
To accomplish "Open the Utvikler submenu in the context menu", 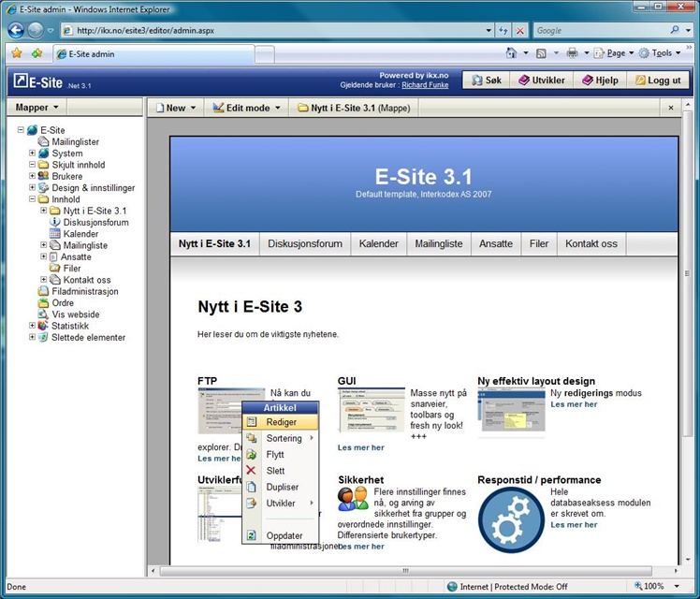I will (281, 503).
